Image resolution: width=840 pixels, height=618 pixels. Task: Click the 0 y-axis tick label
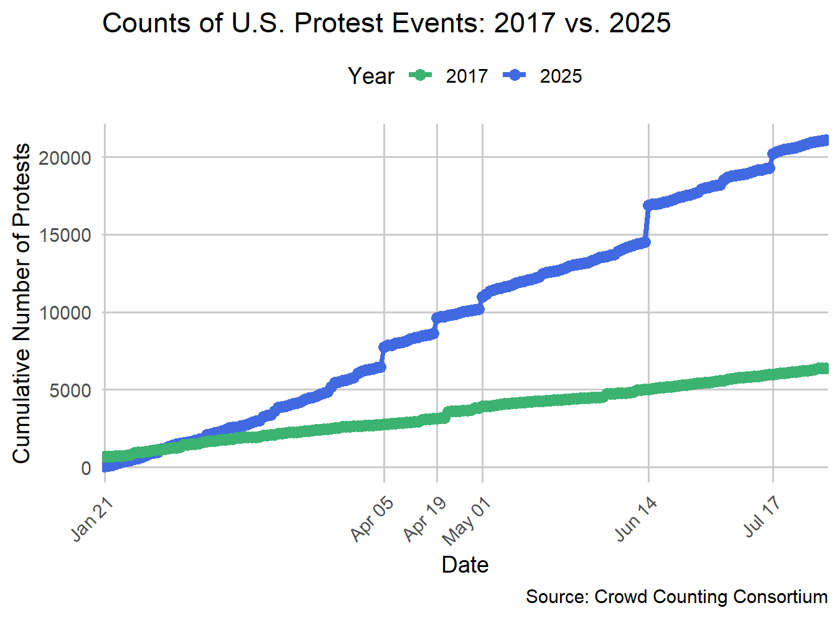tap(86, 468)
